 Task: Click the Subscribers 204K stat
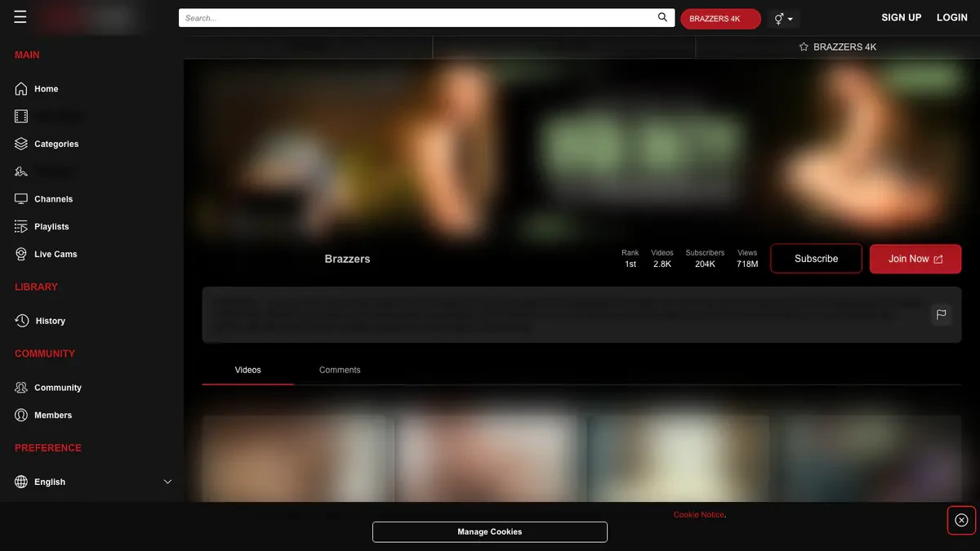(x=705, y=259)
